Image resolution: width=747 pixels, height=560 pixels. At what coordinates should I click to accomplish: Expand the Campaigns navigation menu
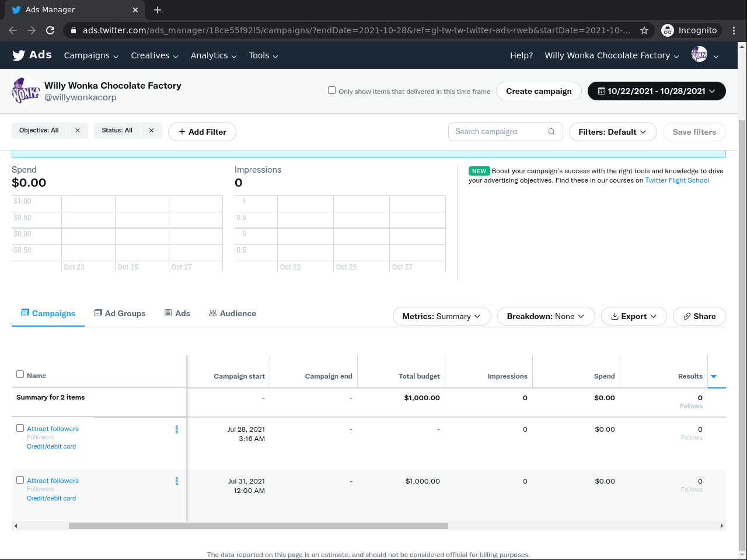click(91, 55)
